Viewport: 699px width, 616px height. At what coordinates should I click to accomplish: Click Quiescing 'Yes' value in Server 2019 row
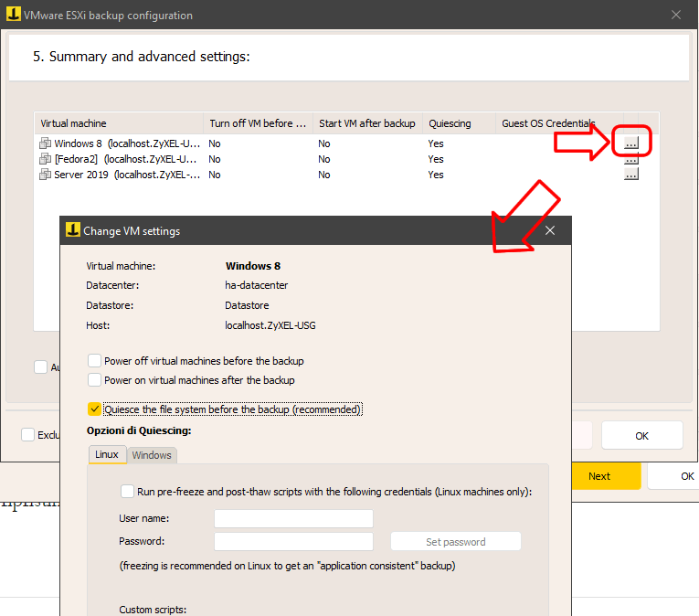click(436, 175)
